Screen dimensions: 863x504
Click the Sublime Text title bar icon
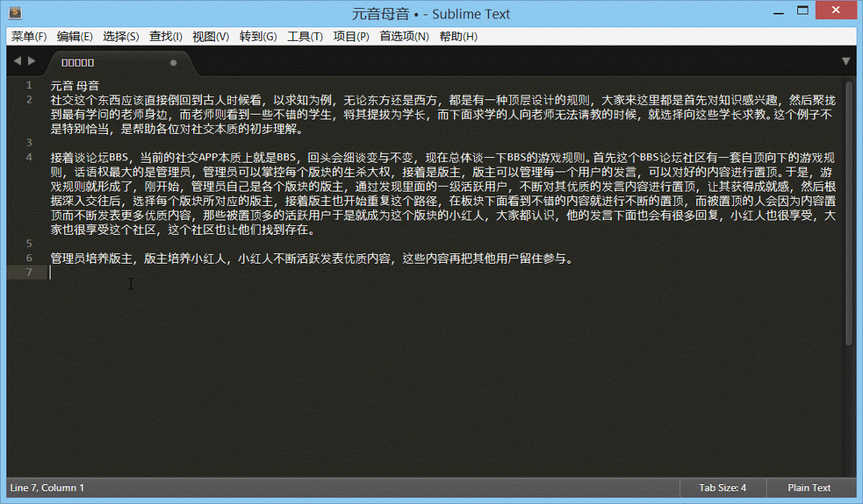pos(14,14)
